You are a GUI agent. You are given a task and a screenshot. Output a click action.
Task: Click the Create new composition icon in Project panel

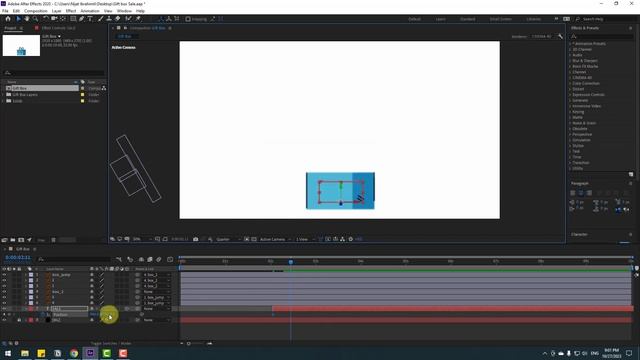pos(21,240)
